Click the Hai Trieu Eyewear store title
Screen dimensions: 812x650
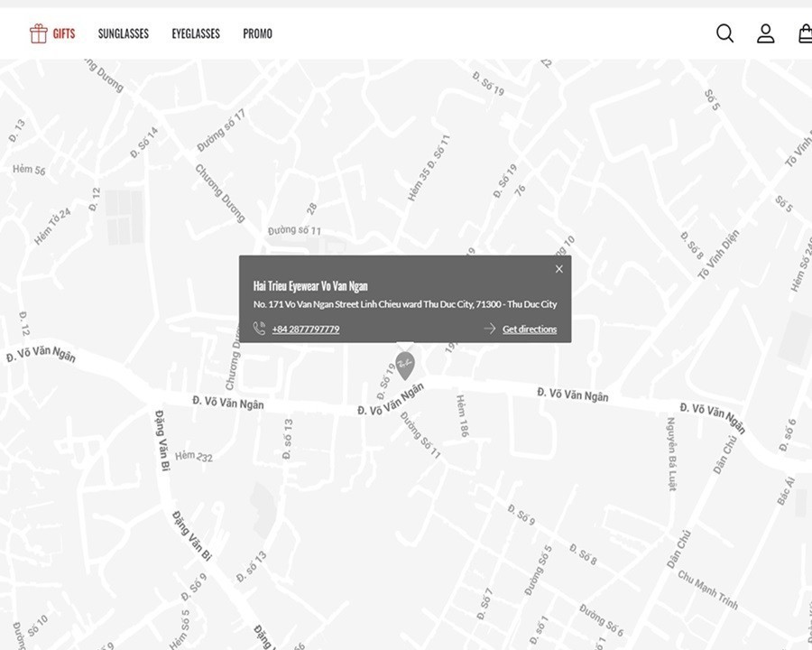[x=310, y=286]
